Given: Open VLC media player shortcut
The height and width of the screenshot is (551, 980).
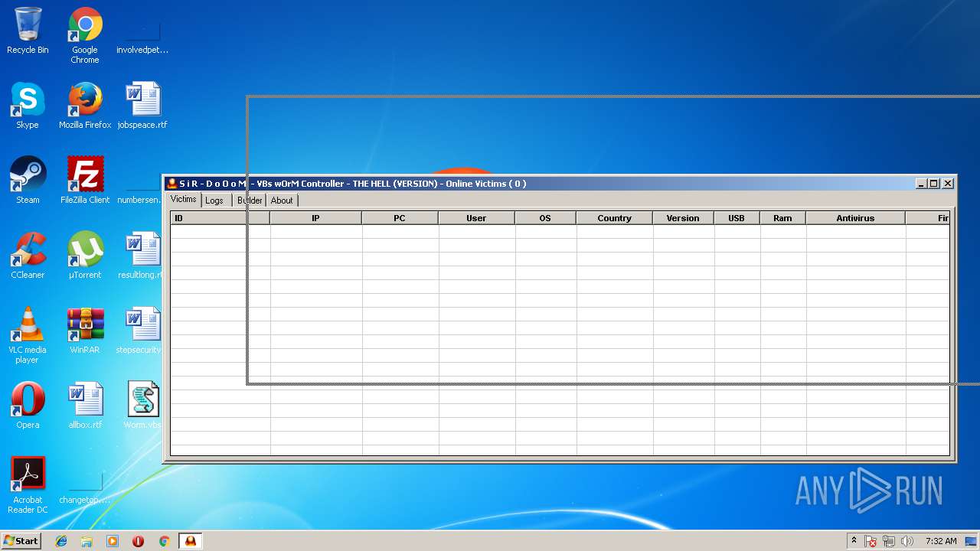Looking at the screenshot, I should pyautogui.click(x=28, y=335).
